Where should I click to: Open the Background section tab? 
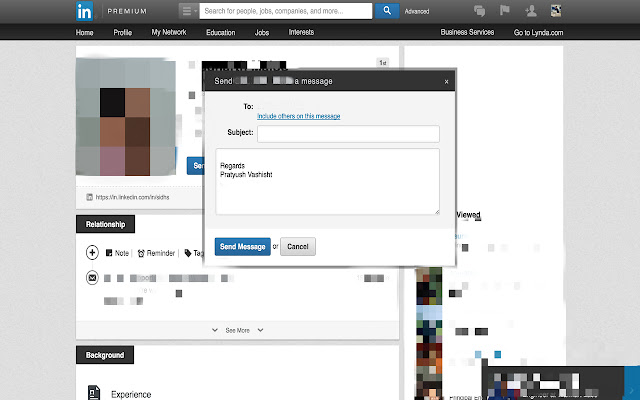[105, 355]
